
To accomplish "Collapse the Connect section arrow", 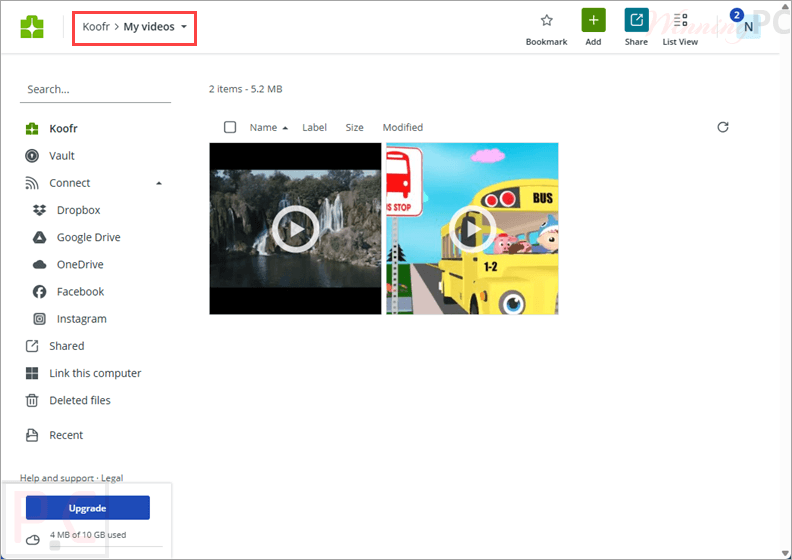I will click(159, 183).
